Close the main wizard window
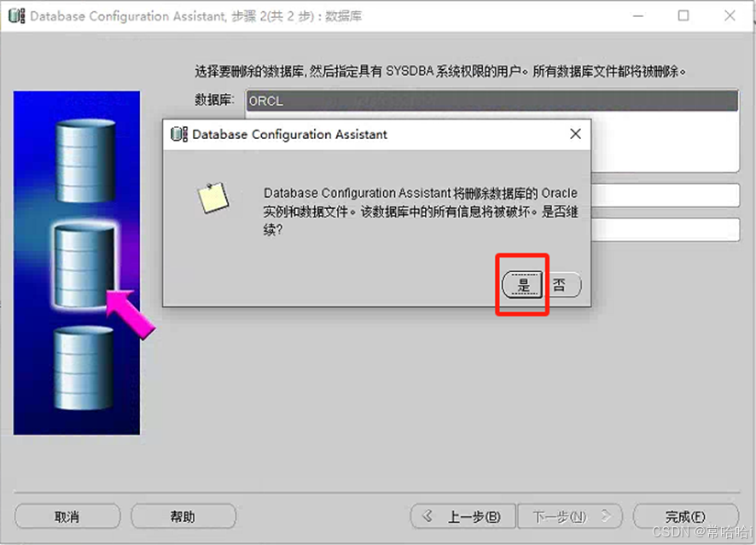The image size is (756, 545). [730, 16]
